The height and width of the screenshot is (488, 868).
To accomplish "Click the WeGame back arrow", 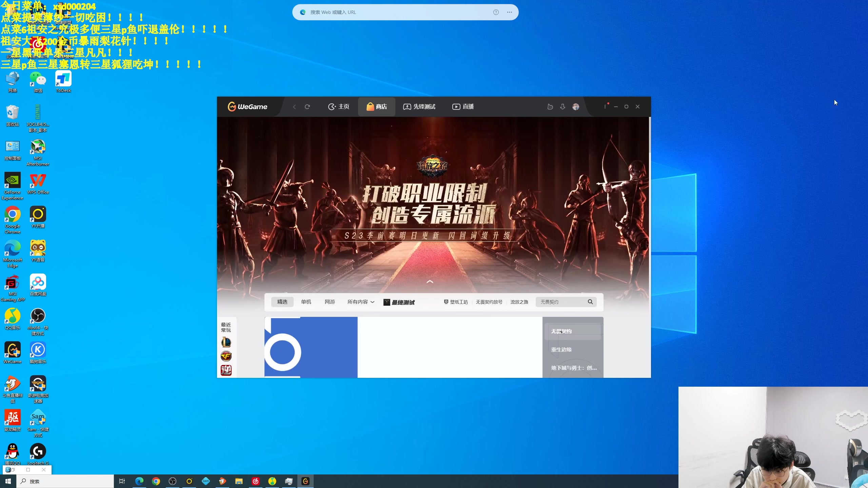I will tap(294, 107).
